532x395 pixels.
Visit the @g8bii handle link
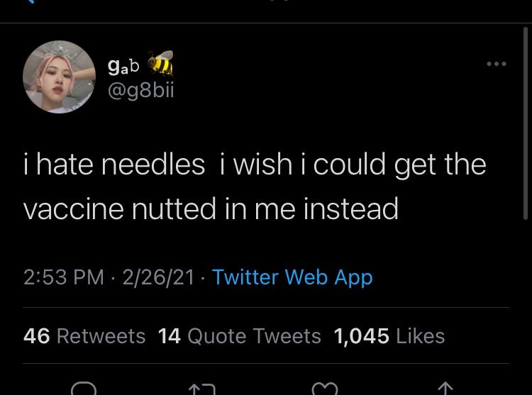[x=140, y=92]
